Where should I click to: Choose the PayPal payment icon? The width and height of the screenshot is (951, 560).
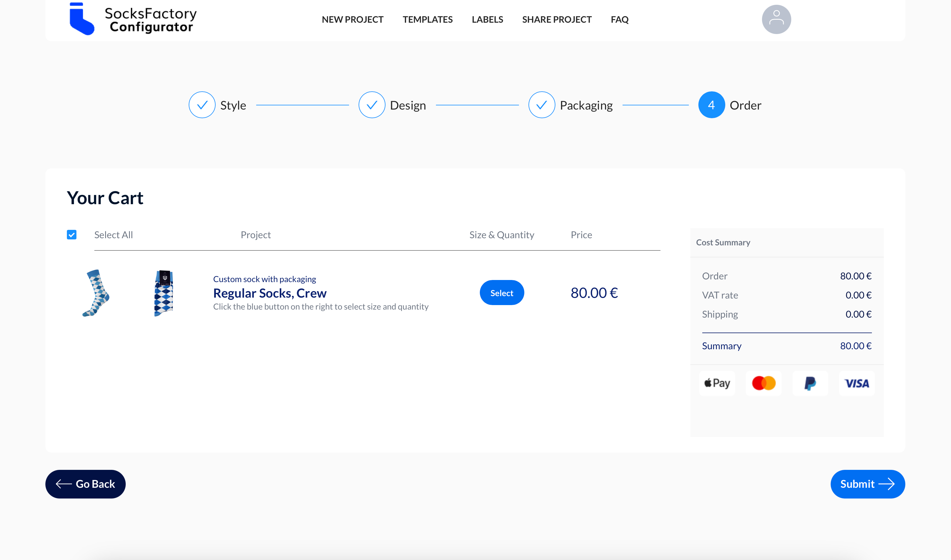pyautogui.click(x=810, y=383)
